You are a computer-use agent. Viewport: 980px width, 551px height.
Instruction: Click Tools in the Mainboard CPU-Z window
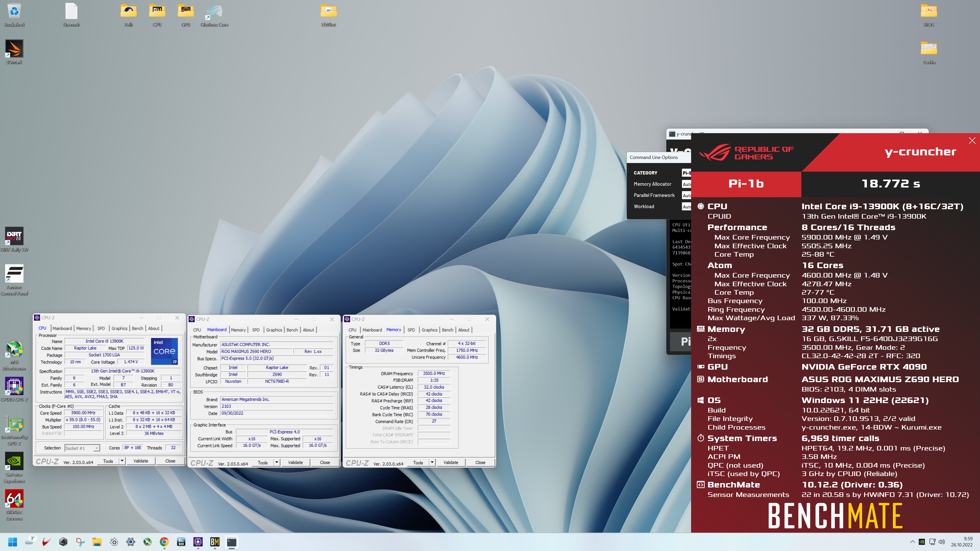pyautogui.click(x=263, y=462)
